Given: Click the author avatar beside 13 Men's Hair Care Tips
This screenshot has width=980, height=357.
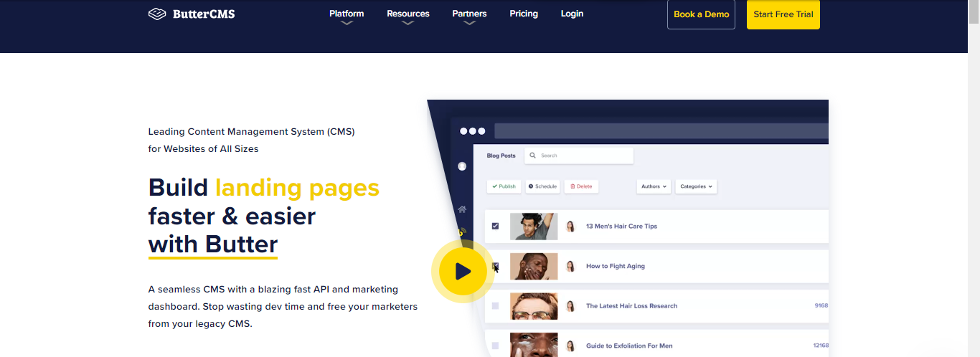Looking at the screenshot, I should 571,227.
